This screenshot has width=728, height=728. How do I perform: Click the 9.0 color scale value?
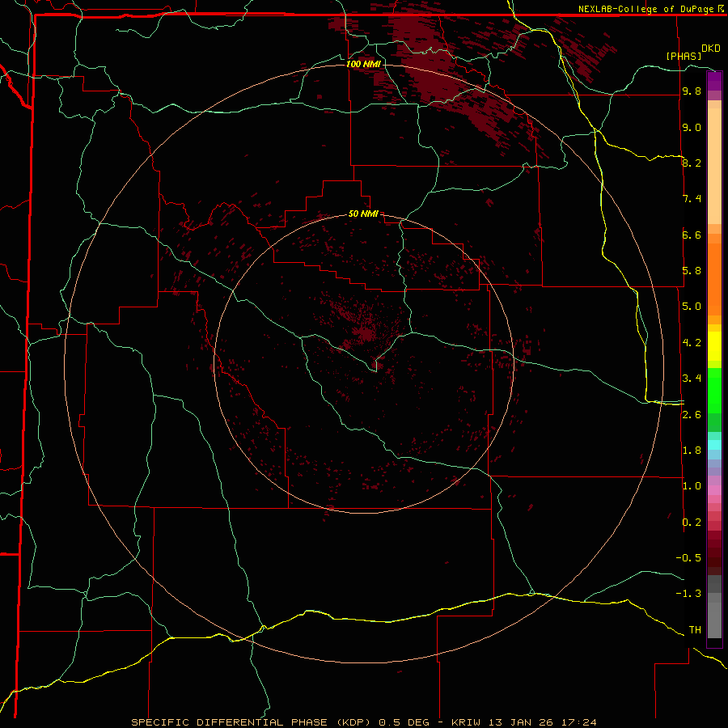[692, 127]
